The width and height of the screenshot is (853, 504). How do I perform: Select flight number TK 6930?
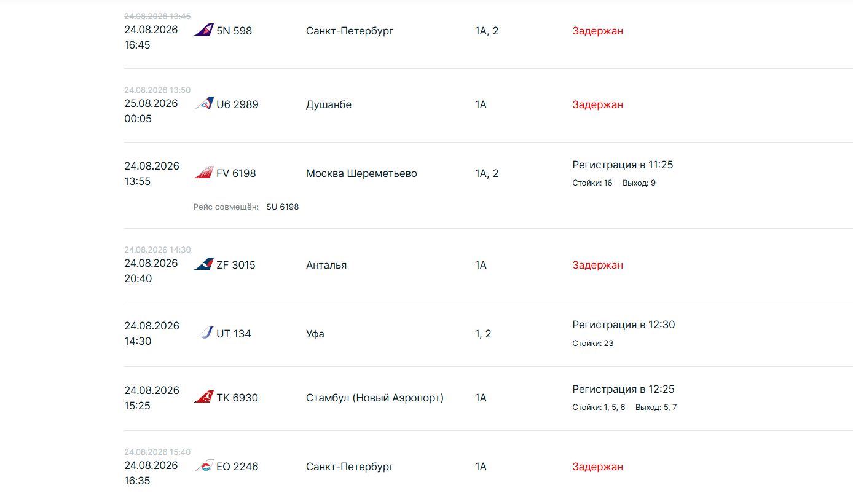click(x=237, y=398)
